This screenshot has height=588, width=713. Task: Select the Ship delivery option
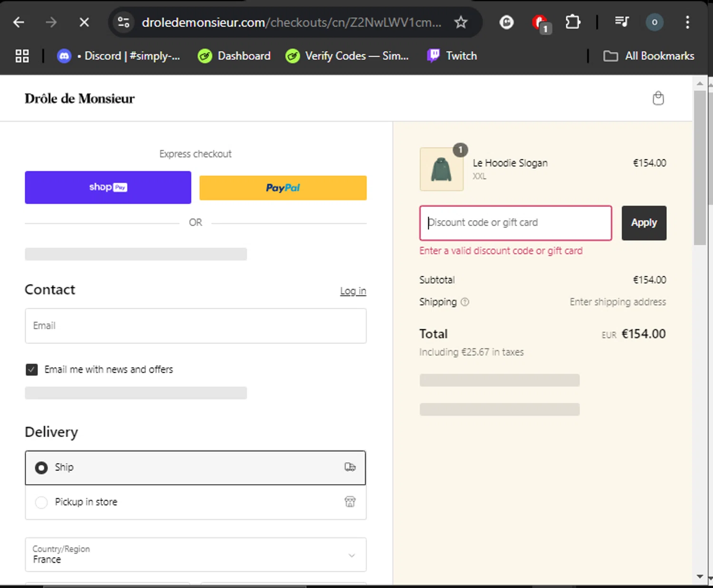coord(195,468)
